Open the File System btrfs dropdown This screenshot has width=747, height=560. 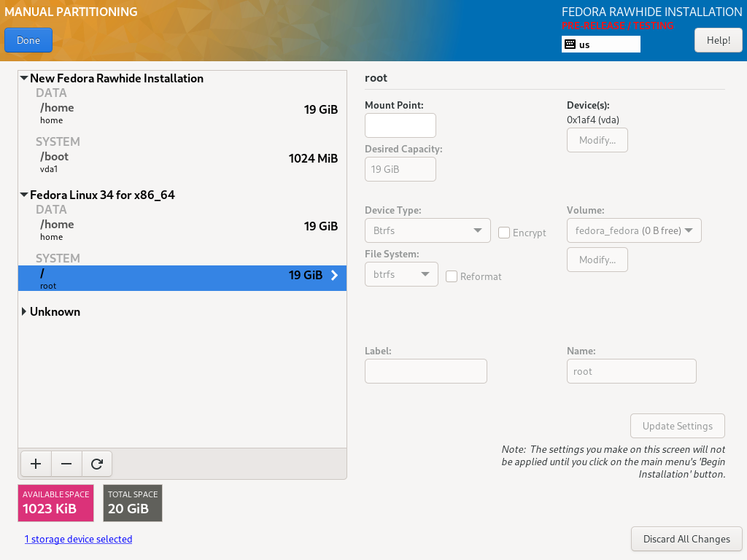pos(401,274)
